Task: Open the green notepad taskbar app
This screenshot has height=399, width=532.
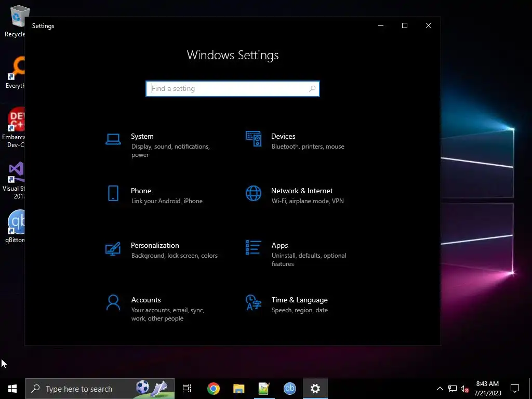Action: pyautogui.click(x=264, y=389)
